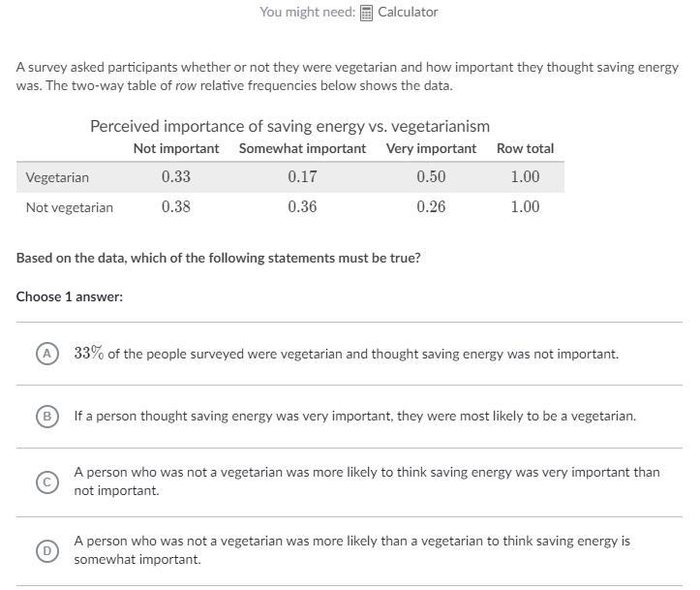
Task: Click the 0.36 table cell
Action: 302,207
